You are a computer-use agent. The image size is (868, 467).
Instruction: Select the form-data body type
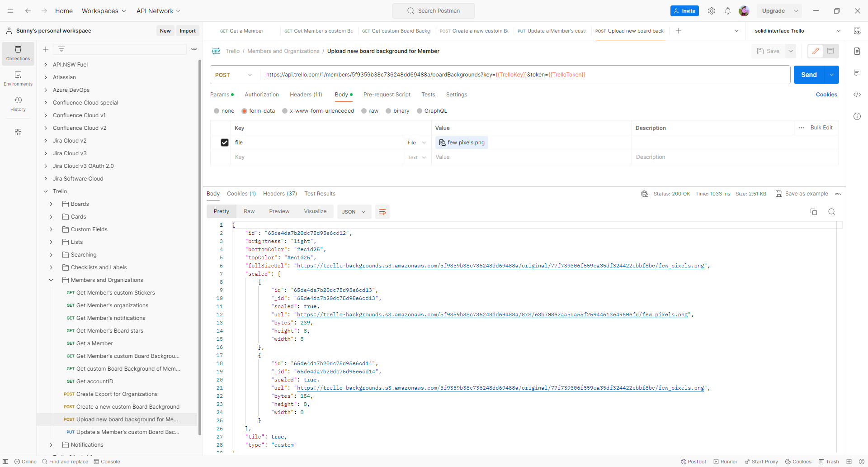pos(244,111)
